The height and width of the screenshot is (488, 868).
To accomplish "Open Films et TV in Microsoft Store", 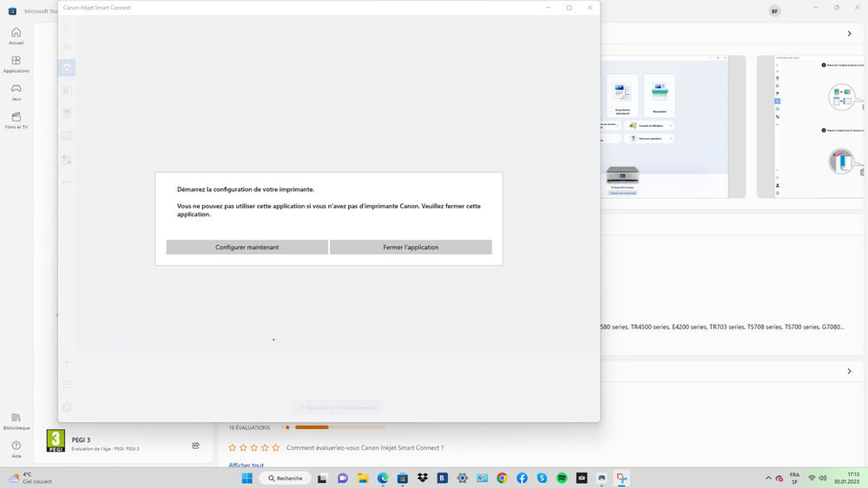I will point(16,120).
